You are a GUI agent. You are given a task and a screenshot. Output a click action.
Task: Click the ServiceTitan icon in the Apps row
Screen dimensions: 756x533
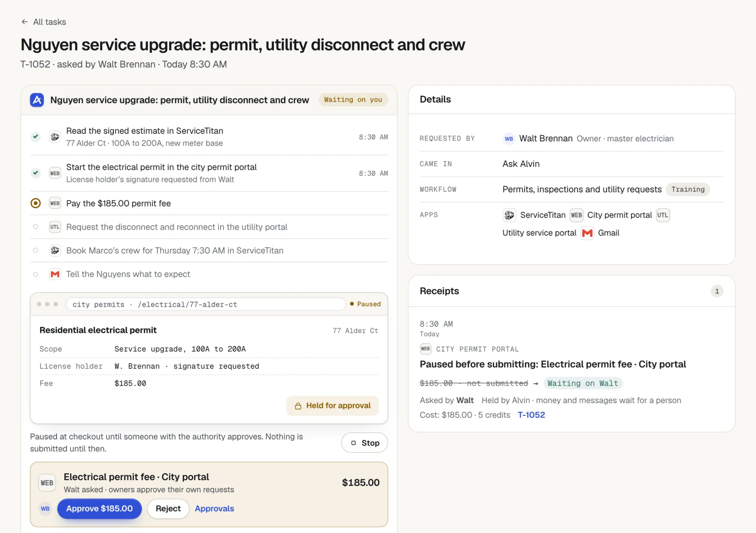[x=509, y=215]
